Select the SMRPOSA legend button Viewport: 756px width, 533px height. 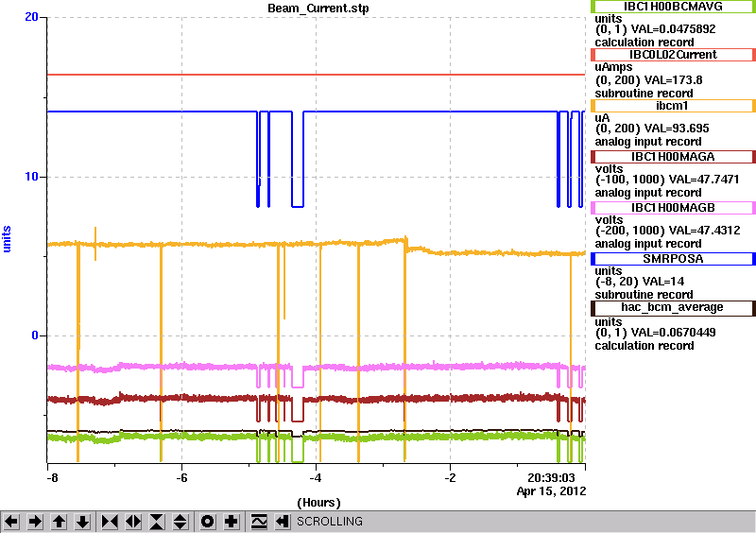point(673,259)
